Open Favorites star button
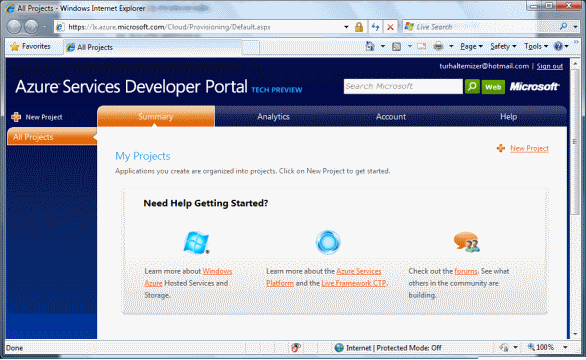Screen dimensions: 586x360 pos(31,46)
